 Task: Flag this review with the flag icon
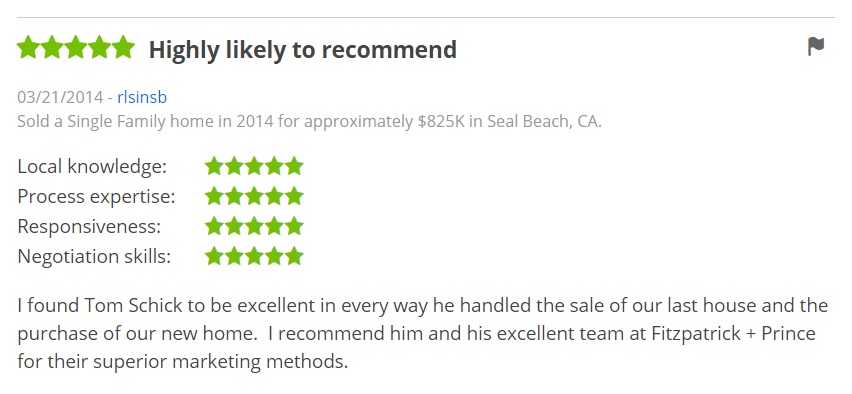tap(816, 47)
